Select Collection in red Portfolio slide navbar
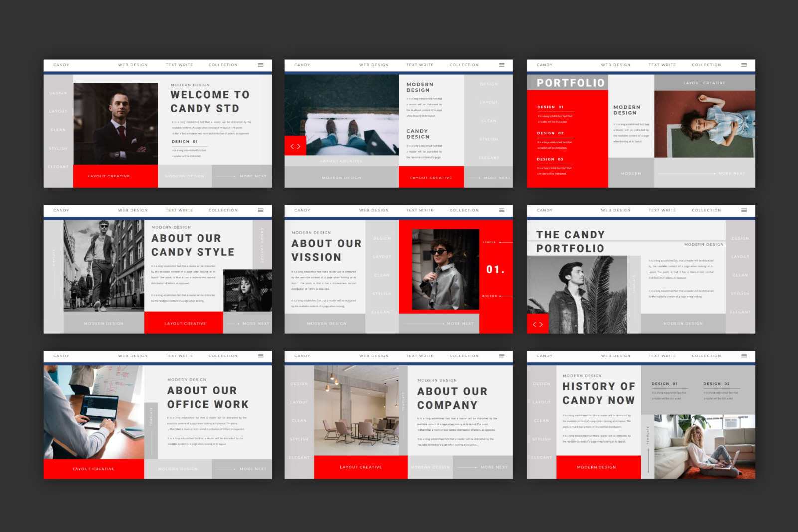The width and height of the screenshot is (798, 532). tap(706, 65)
